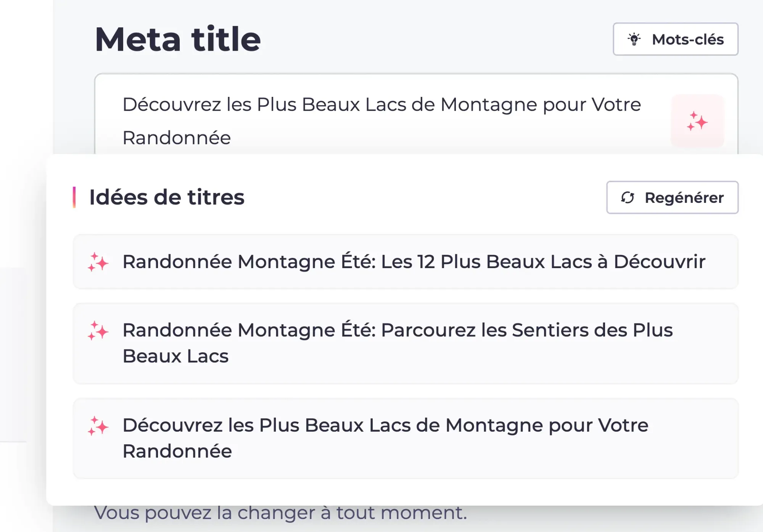The height and width of the screenshot is (532, 763).
Task: Choose suggestion "Parcourez les Sentiers des Plus"
Action: [x=398, y=330]
